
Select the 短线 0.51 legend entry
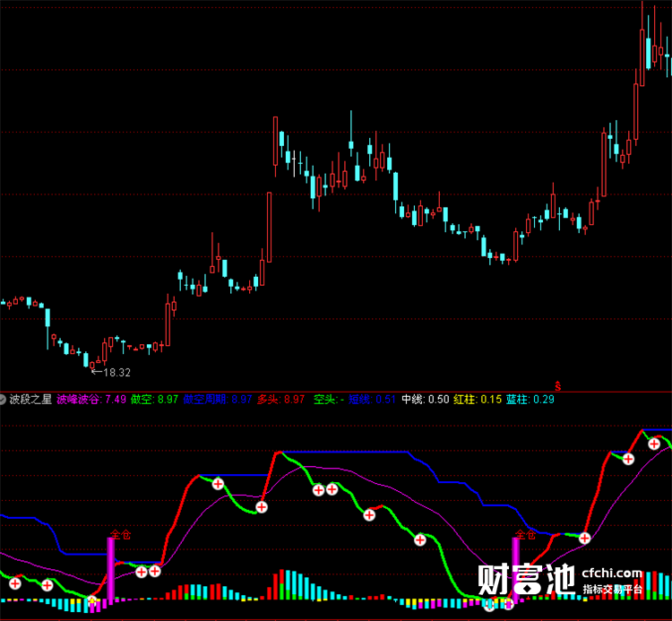tap(372, 400)
